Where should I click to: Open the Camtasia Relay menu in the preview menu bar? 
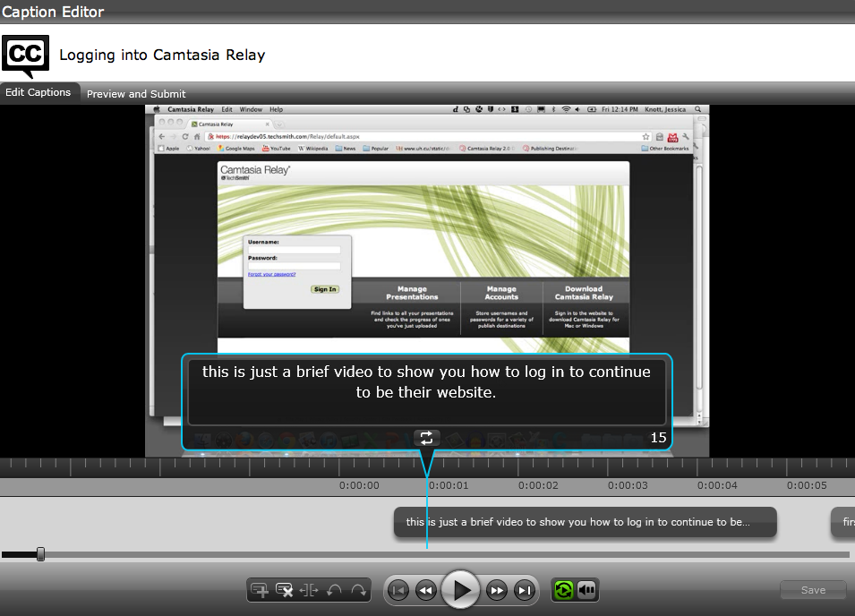coord(191,109)
